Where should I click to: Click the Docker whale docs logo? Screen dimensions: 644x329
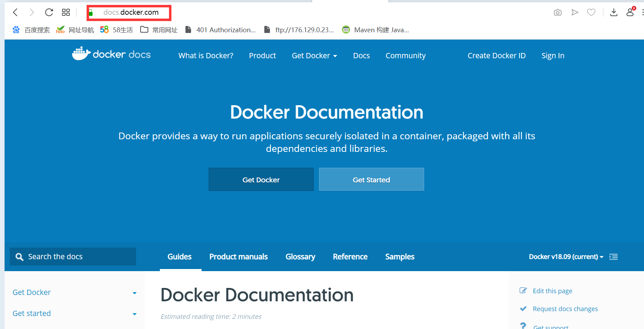(111, 54)
